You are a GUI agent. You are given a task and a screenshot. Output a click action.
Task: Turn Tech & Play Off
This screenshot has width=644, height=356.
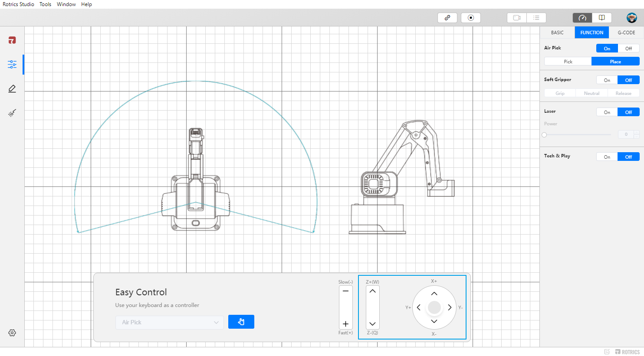628,157
